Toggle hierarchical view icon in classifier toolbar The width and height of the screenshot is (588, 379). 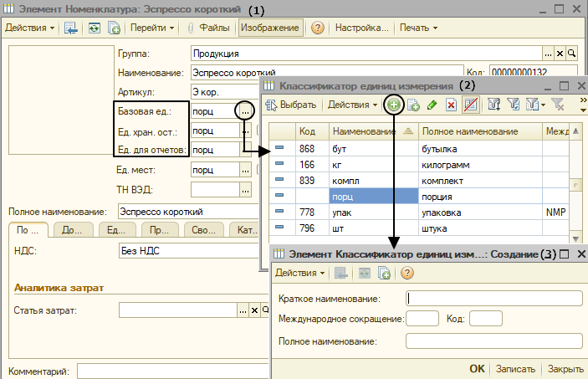click(x=471, y=105)
